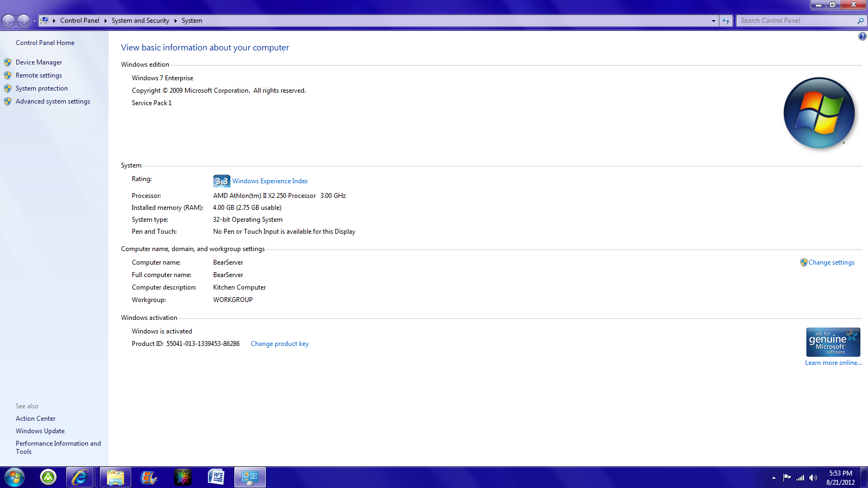
Task: Click Product ID 55041-013-1339453-86286
Action: tap(186, 344)
